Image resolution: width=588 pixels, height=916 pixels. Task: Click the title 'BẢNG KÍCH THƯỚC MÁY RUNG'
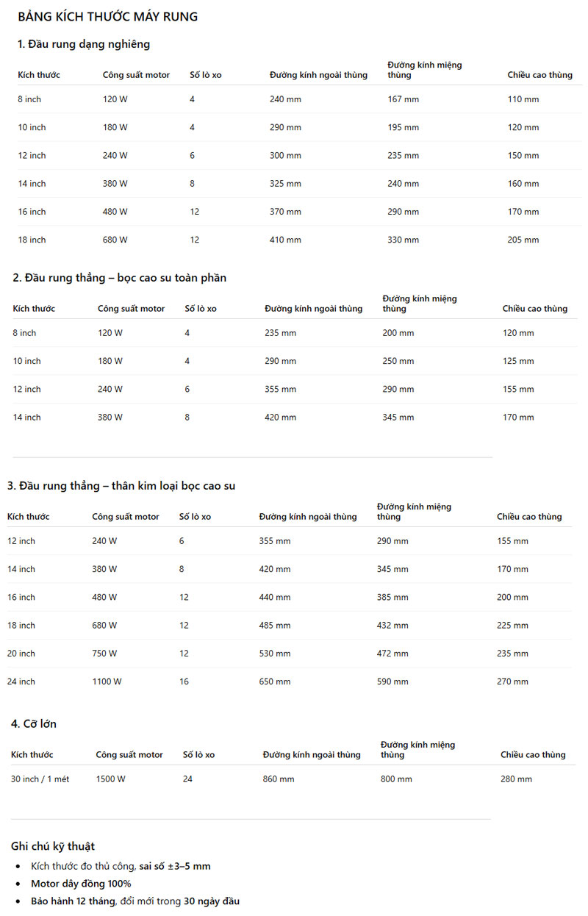[107, 16]
